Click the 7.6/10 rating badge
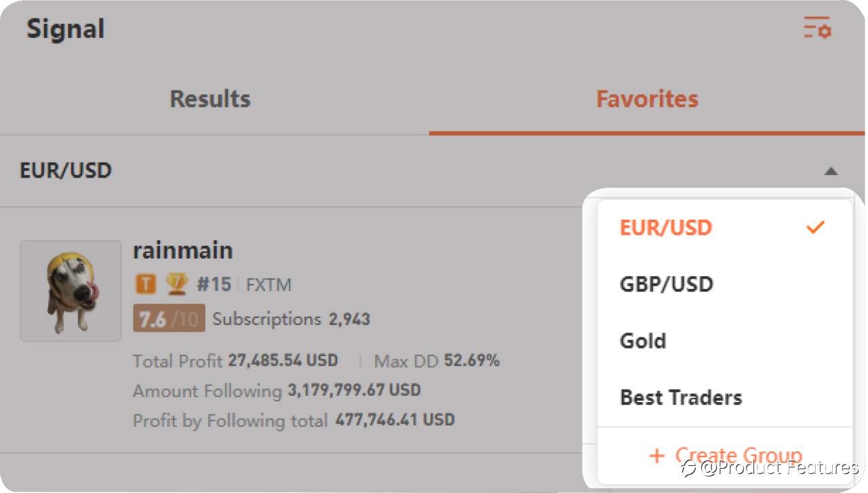The width and height of the screenshot is (868, 493). 170,319
